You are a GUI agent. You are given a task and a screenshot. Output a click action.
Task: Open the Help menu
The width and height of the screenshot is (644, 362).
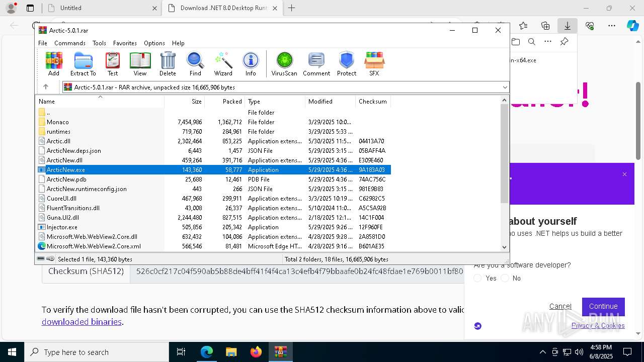178,43
